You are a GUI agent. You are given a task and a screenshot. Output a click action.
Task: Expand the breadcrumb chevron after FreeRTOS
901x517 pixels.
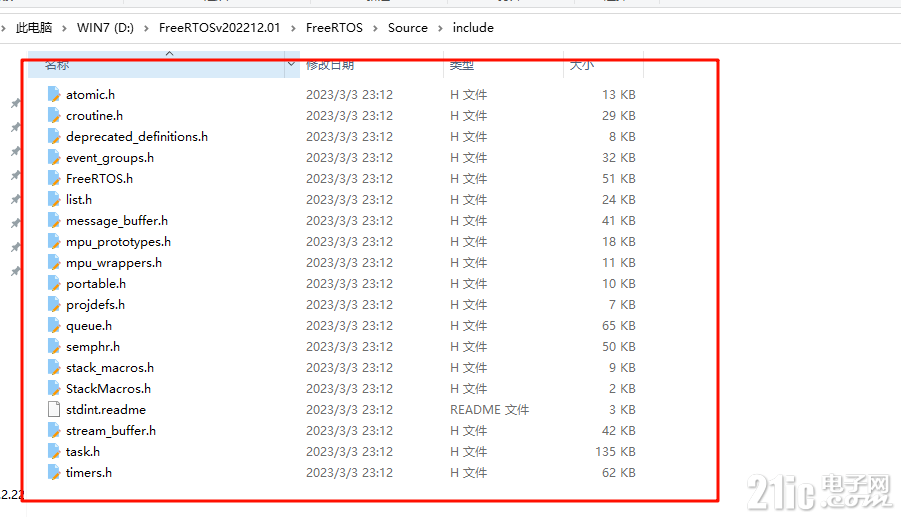375,28
